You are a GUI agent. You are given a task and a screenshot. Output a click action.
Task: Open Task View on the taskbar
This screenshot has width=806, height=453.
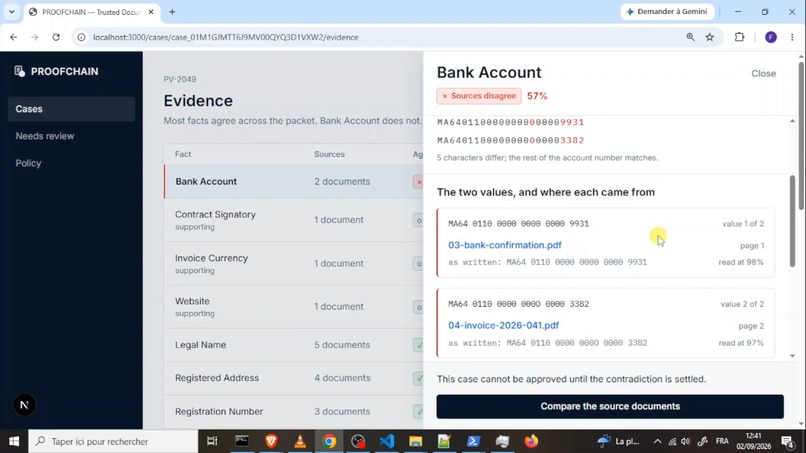click(212, 441)
